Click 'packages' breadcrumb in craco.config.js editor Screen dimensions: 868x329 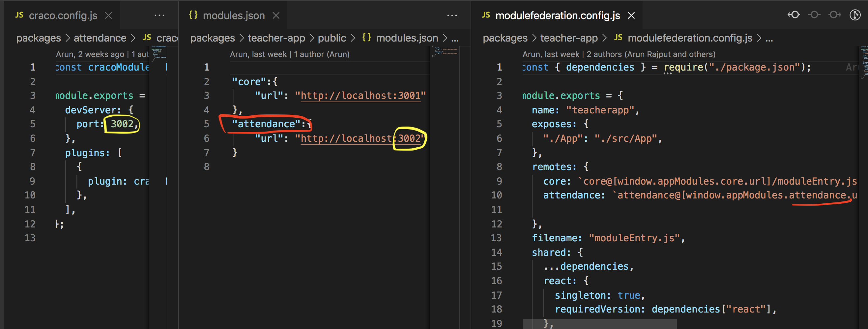click(39, 38)
